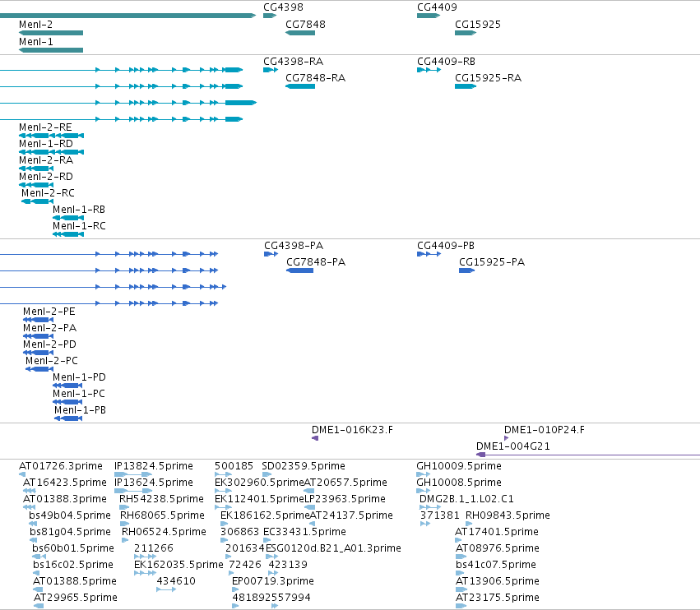Click the CG15925-PA protein label

tap(492, 262)
